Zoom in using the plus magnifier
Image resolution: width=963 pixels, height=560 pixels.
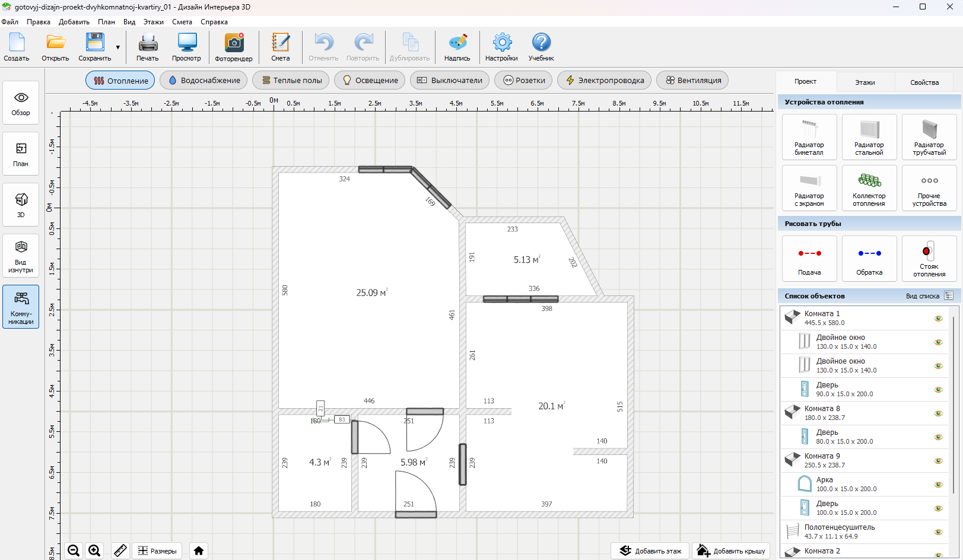(94, 551)
